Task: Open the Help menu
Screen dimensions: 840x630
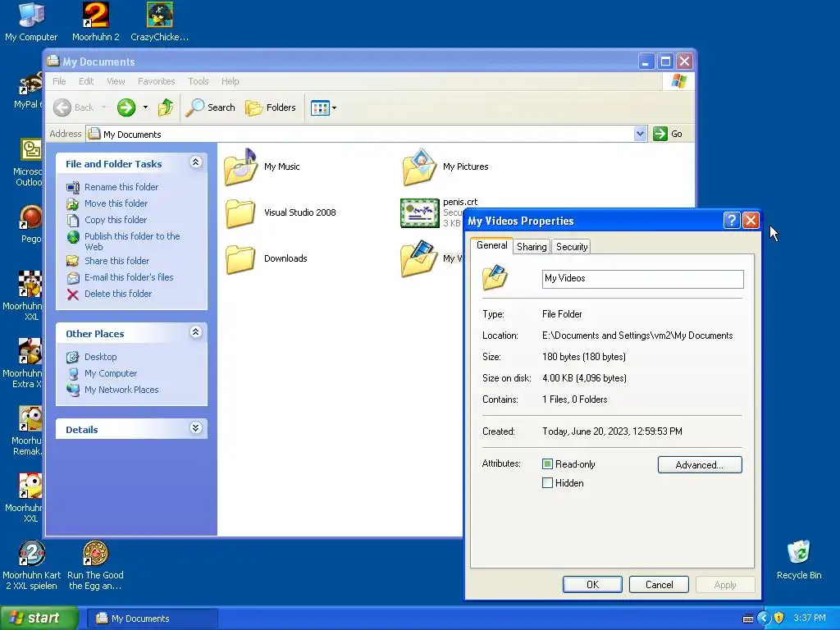Action: (x=231, y=81)
